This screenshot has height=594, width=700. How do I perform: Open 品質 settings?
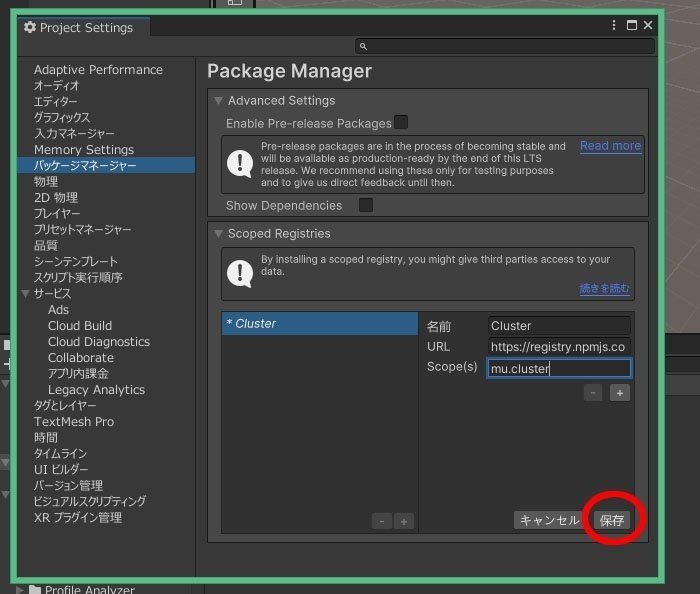click(x=46, y=245)
